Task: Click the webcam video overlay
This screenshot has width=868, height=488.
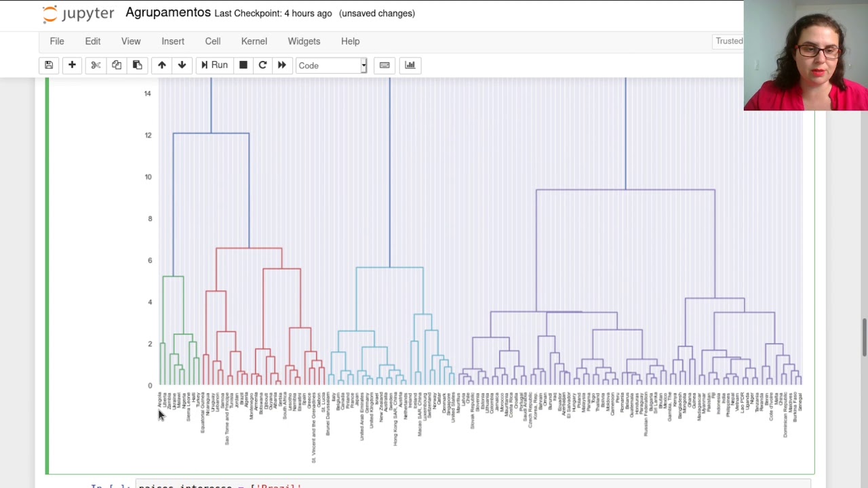Action: [806, 55]
